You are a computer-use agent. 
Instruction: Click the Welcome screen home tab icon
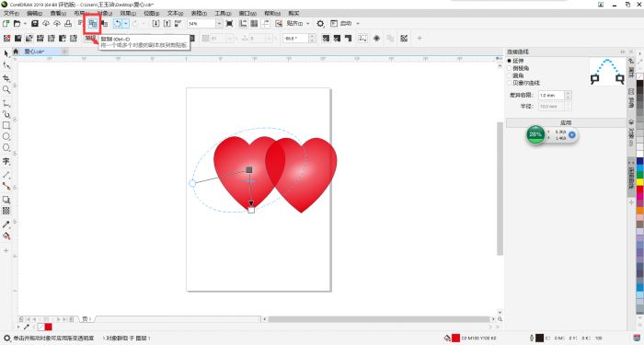(16, 52)
